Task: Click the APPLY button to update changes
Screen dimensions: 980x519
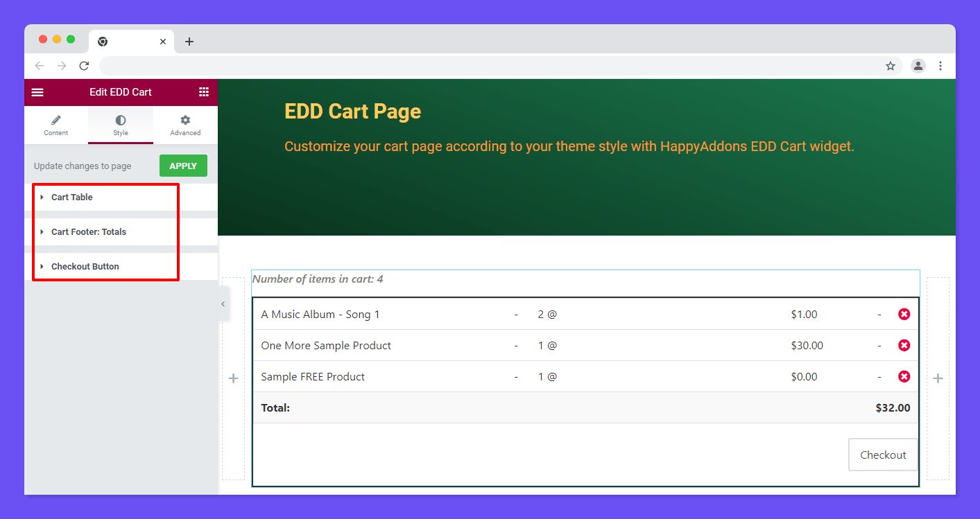Action: (183, 166)
